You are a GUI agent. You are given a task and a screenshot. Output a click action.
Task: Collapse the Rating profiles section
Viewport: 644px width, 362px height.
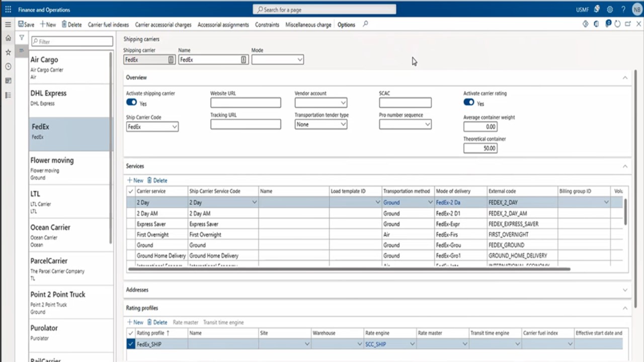(625, 308)
